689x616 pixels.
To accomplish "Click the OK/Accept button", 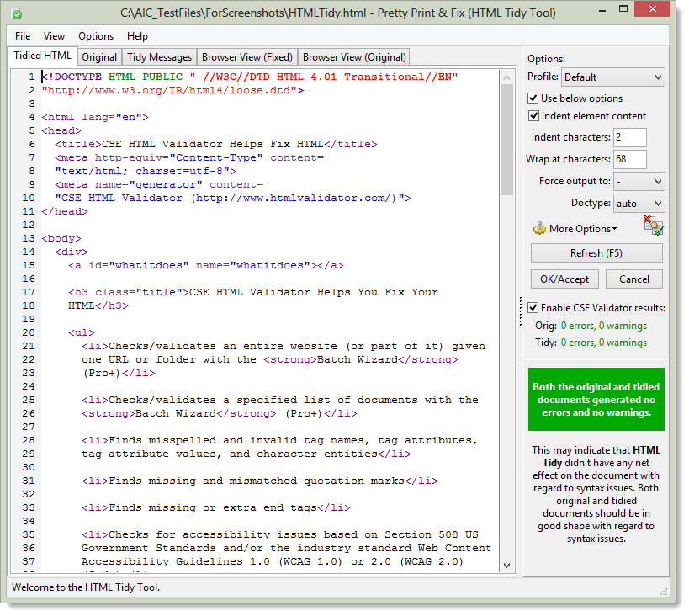I will [564, 279].
